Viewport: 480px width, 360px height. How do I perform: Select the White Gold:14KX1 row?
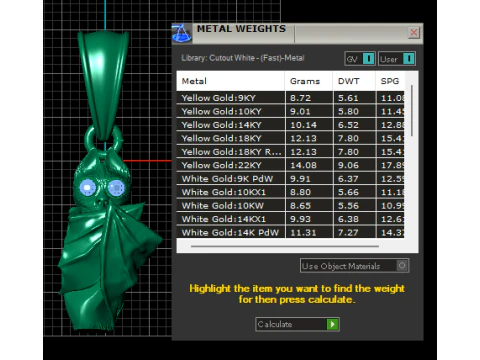[x=290, y=219]
